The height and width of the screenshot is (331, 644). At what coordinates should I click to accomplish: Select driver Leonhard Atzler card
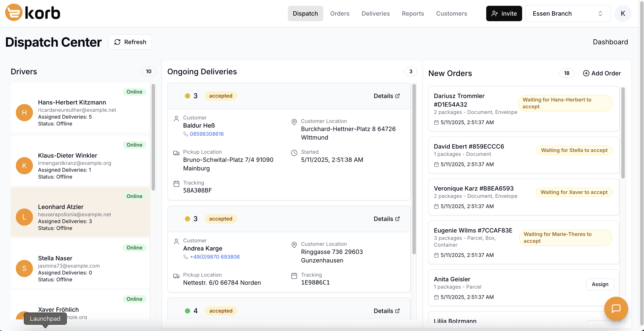80,212
